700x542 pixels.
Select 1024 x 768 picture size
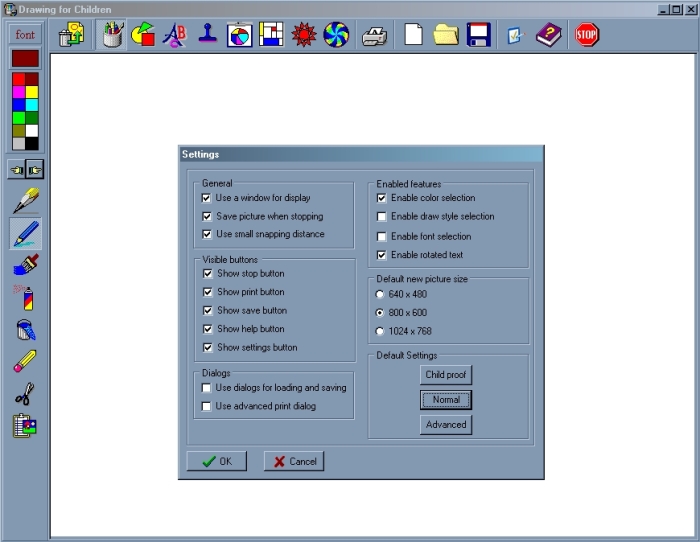pos(380,331)
